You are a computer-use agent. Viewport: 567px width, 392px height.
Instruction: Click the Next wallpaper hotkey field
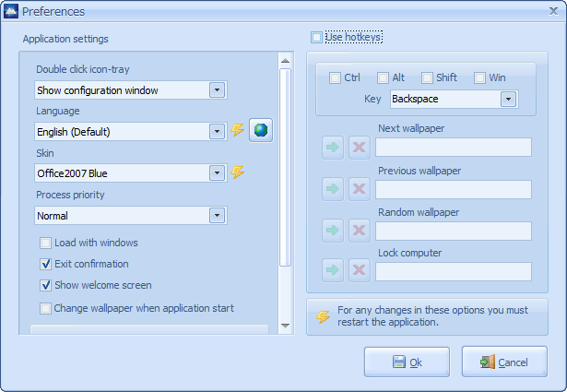(x=454, y=148)
